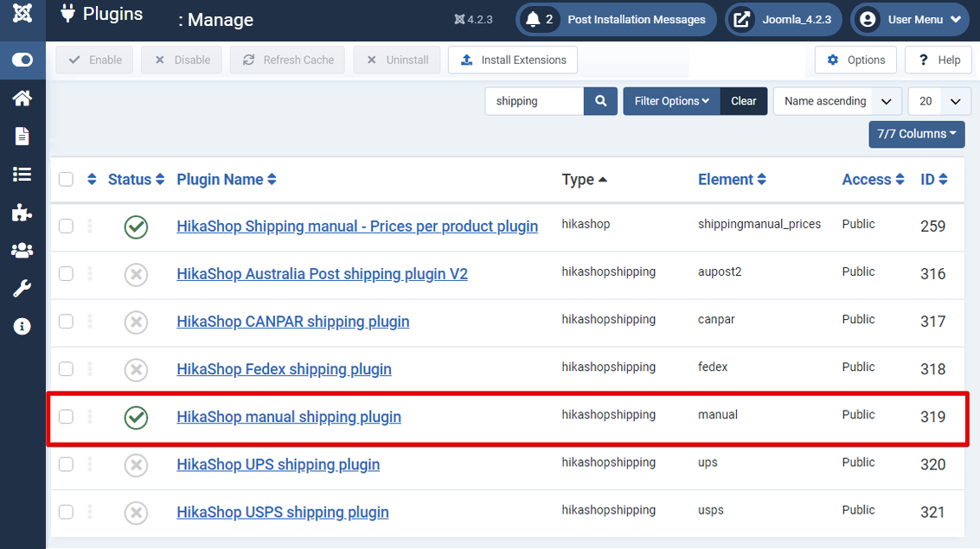Enable Australia Post plugin status icon
980x549 pixels.
pyautogui.click(x=137, y=274)
